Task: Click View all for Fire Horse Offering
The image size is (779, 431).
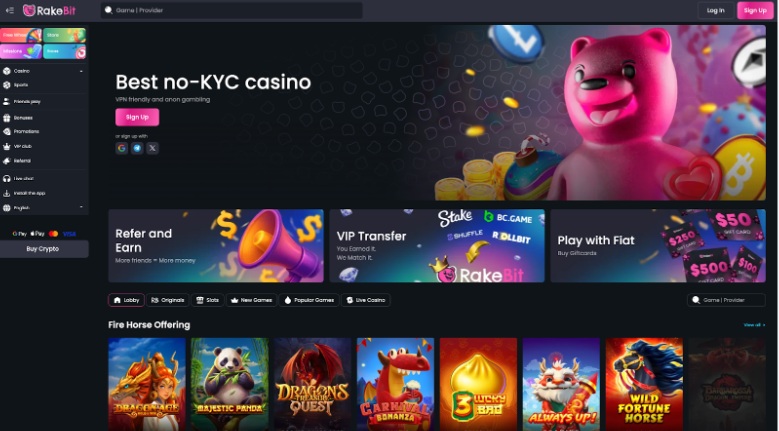Action: coord(754,325)
